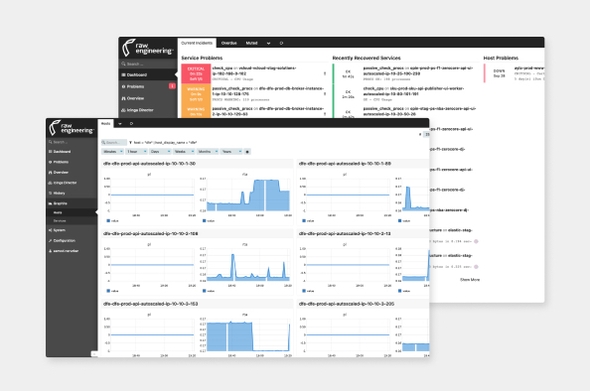
Task: Open the DOWN host entry under Host Problems
Action: tap(514, 73)
